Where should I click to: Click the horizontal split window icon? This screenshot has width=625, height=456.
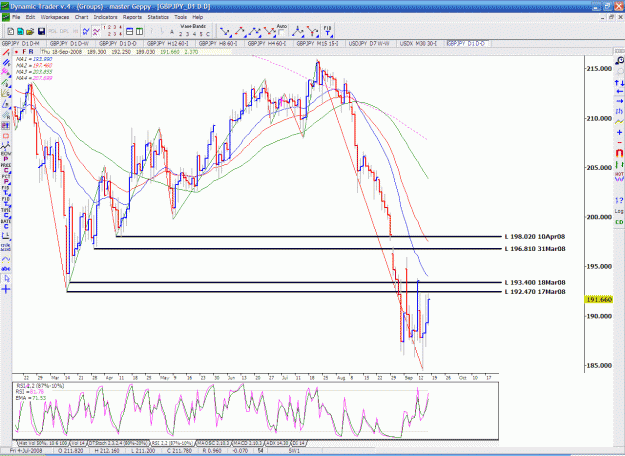[130, 31]
